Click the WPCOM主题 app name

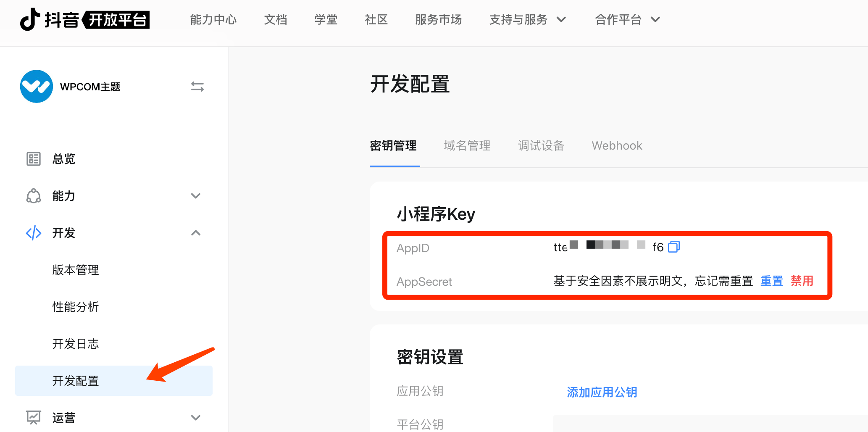click(90, 87)
